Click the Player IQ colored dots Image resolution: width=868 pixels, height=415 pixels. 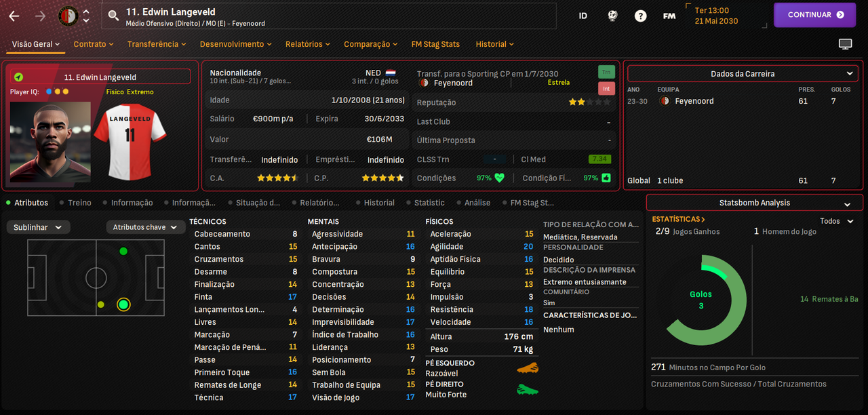tap(57, 92)
